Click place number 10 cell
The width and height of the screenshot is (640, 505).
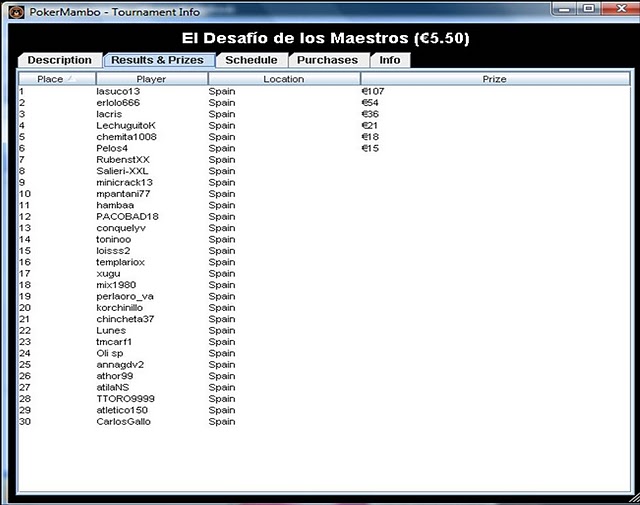click(25, 194)
